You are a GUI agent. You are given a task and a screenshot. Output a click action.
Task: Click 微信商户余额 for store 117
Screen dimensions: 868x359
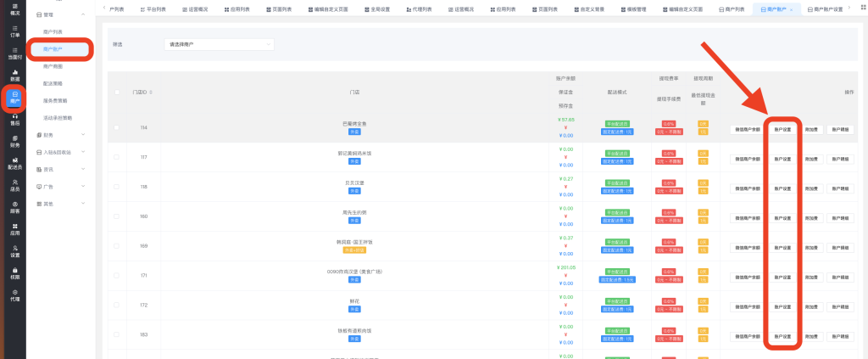tap(747, 158)
